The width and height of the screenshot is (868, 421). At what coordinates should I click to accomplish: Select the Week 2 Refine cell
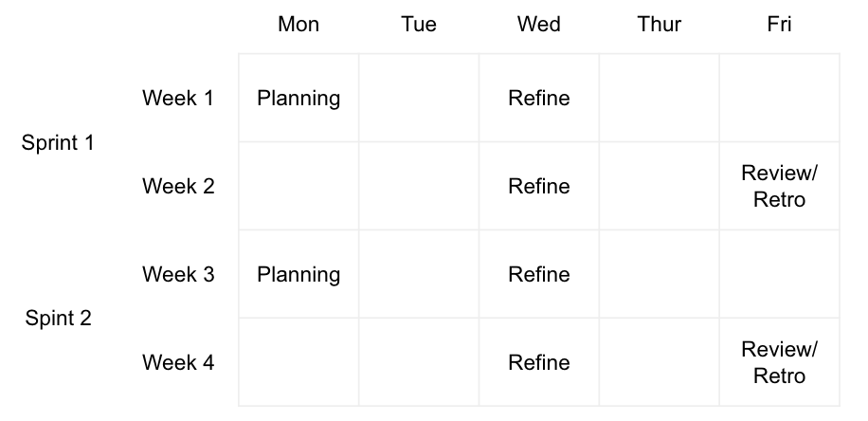pyautogui.click(x=538, y=186)
